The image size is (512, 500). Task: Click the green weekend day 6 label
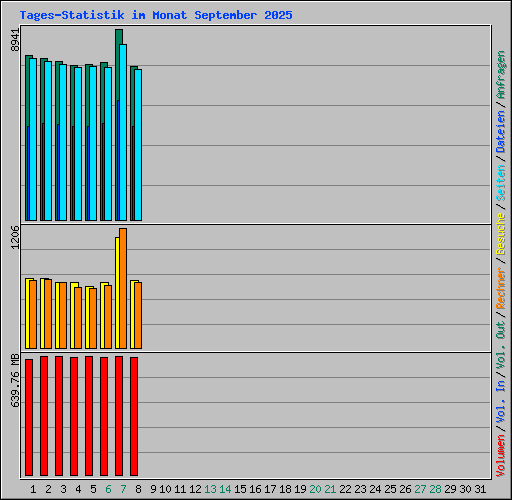(108, 489)
